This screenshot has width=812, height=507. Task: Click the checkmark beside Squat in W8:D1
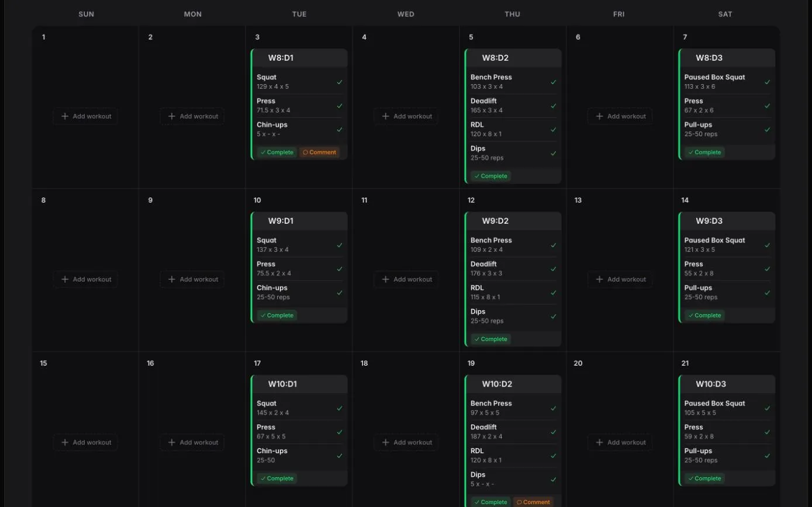pyautogui.click(x=339, y=82)
